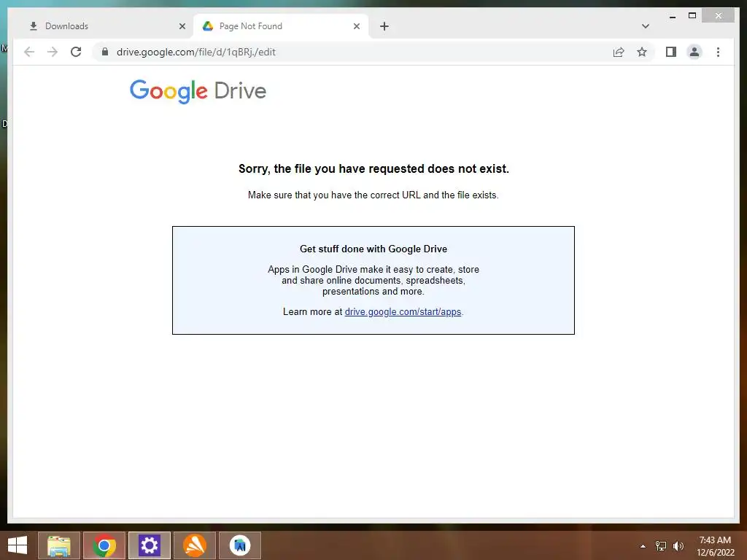Open the settings gear taskbar app

(x=149, y=545)
